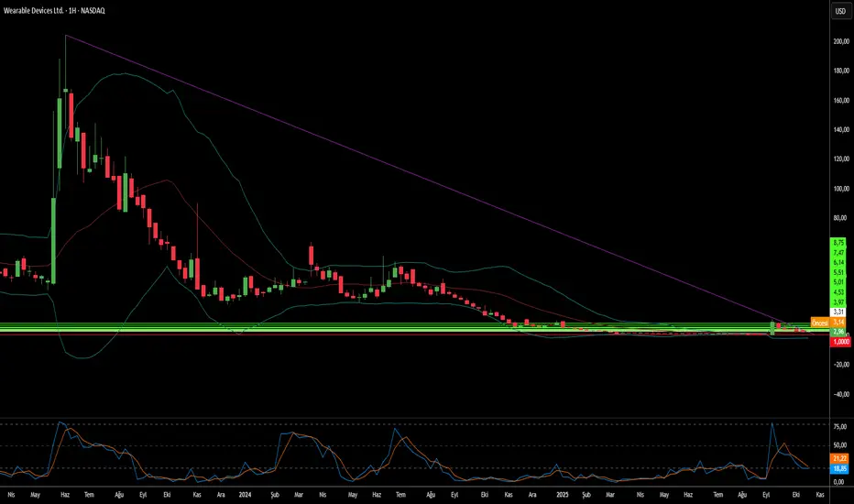Open the USD currency selector
This screenshot has width=854, height=504.
[x=840, y=11]
